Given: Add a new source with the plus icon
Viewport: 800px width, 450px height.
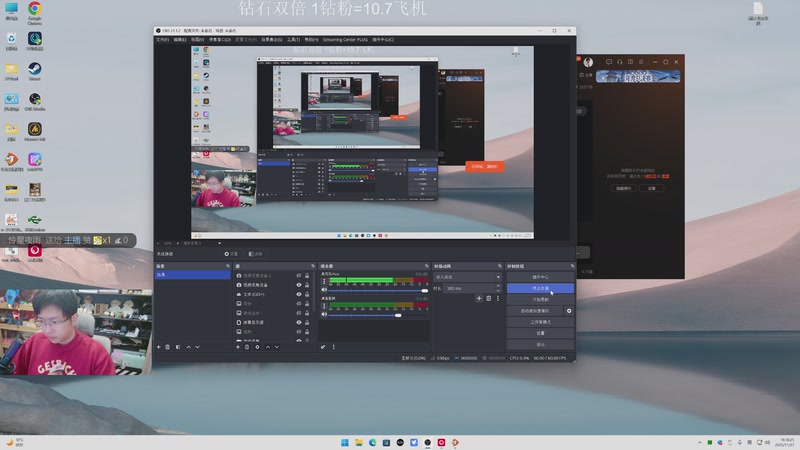Looking at the screenshot, I should click(x=238, y=347).
